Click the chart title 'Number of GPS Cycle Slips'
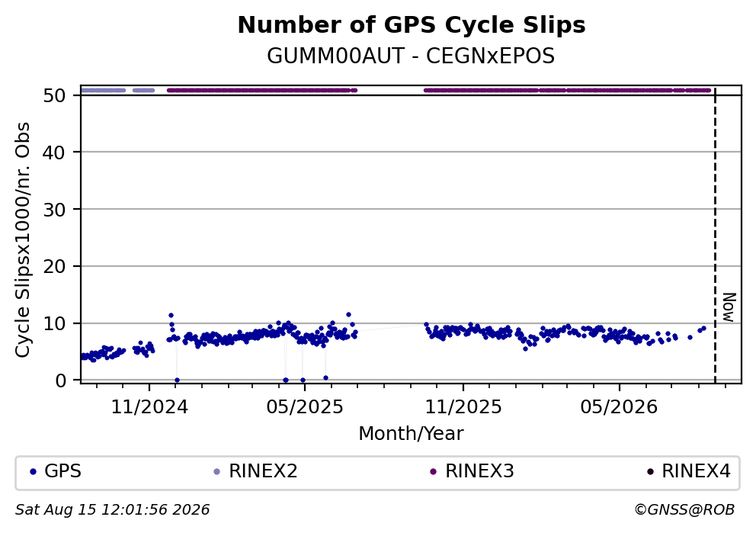This screenshot has width=756, height=533. [x=412, y=25]
